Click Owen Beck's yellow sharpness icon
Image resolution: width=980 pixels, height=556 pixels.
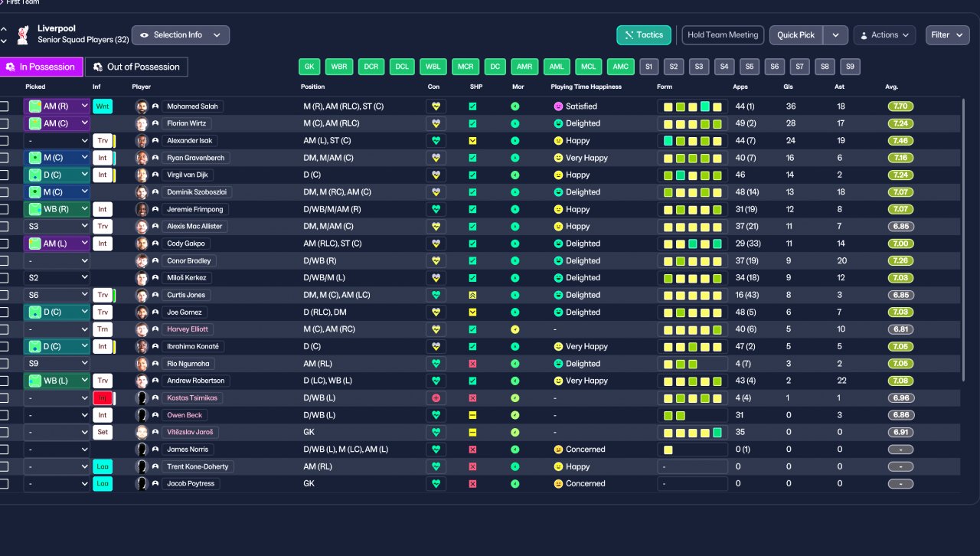(472, 415)
